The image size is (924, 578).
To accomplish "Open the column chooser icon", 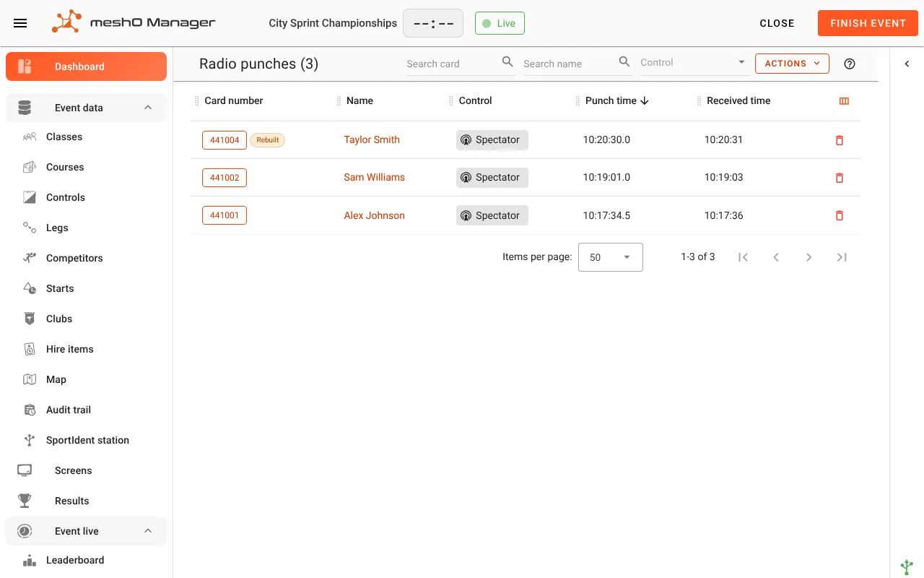I will point(844,101).
